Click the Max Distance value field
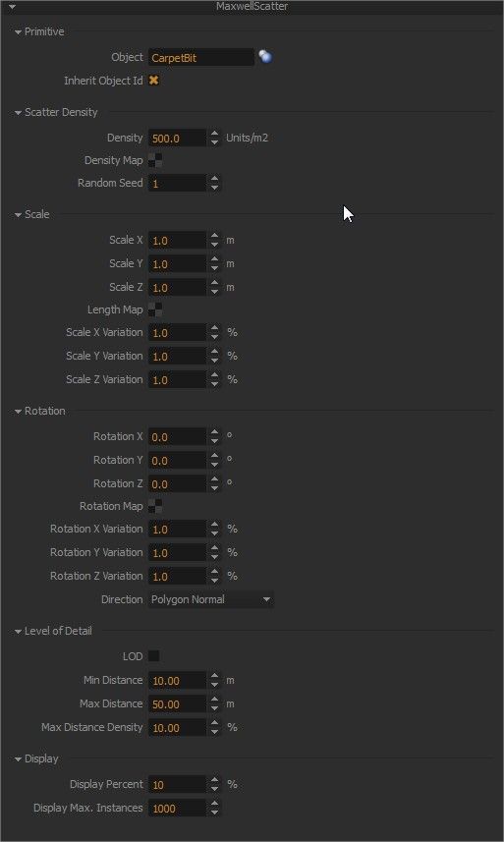Screen dimensions: 504x842 (x=177, y=704)
